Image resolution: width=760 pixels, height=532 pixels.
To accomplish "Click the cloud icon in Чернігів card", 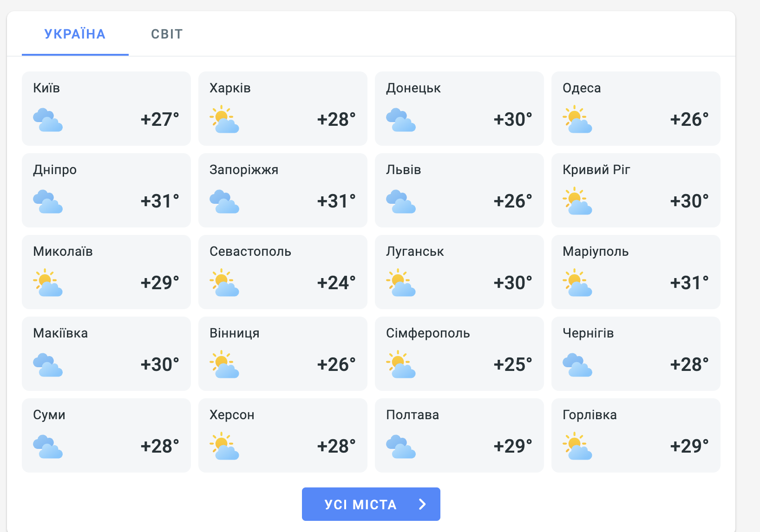I will point(577,365).
